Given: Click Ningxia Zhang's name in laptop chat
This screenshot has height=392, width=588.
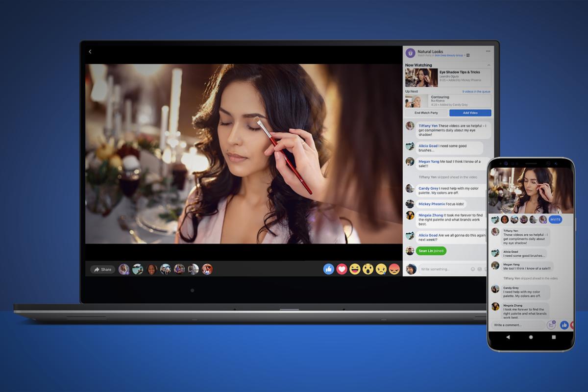Looking at the screenshot, I should coord(430,215).
